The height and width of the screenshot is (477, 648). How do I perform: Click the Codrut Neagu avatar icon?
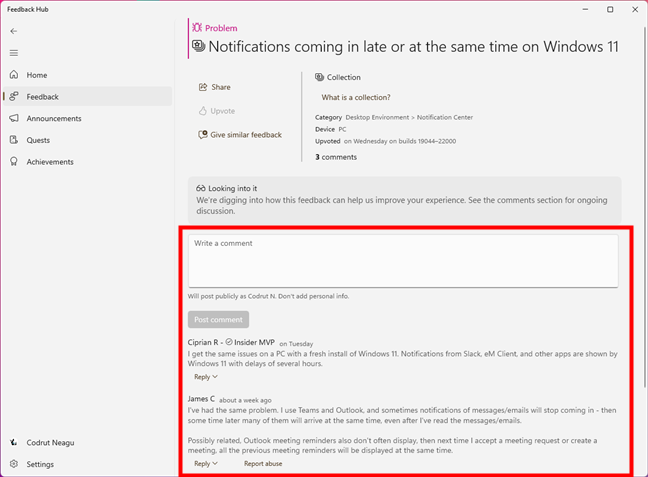14,442
